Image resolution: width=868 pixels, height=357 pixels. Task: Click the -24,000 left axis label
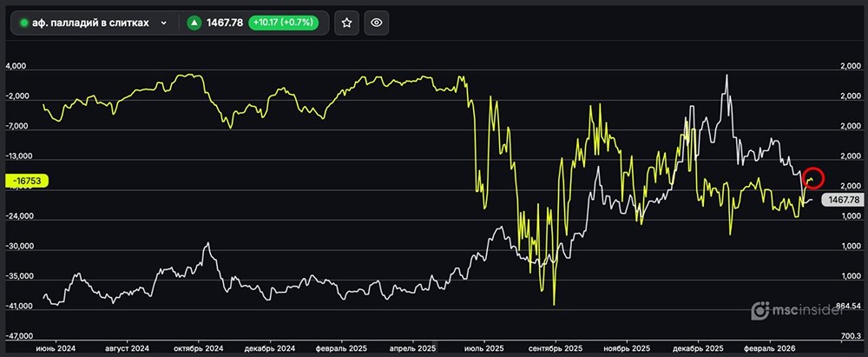pyautogui.click(x=18, y=217)
